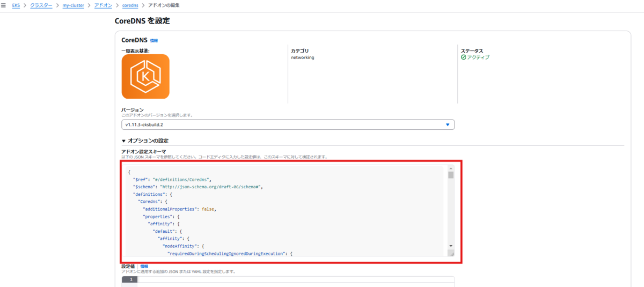Image resolution: width=644 pixels, height=287 pixels.
Task: Collapse the オプションの設定 section
Action: (x=145, y=141)
